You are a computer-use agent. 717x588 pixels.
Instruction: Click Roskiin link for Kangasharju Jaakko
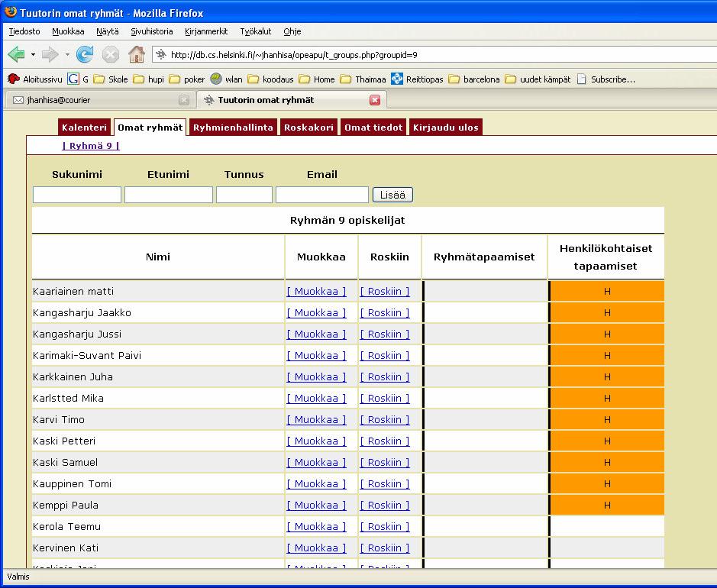coord(385,313)
